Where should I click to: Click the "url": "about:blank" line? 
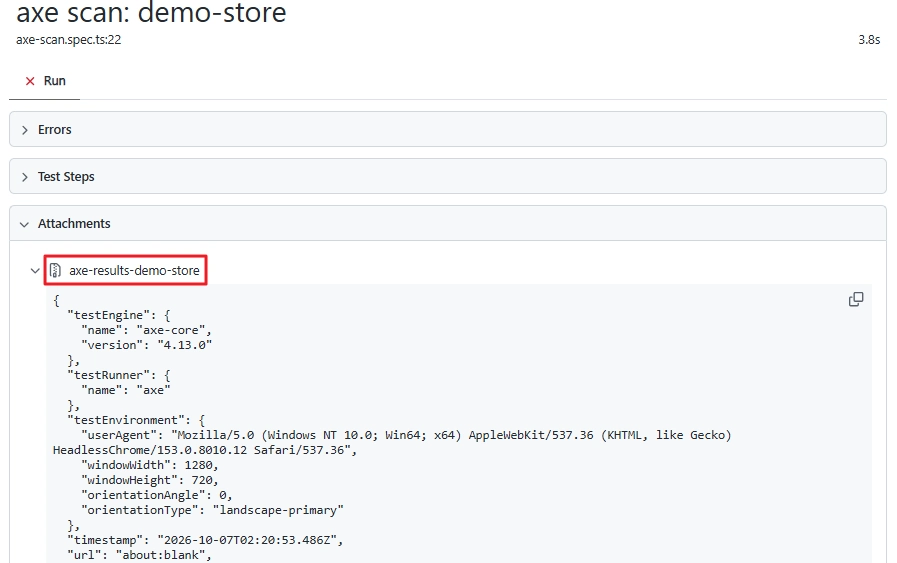tap(139, 555)
